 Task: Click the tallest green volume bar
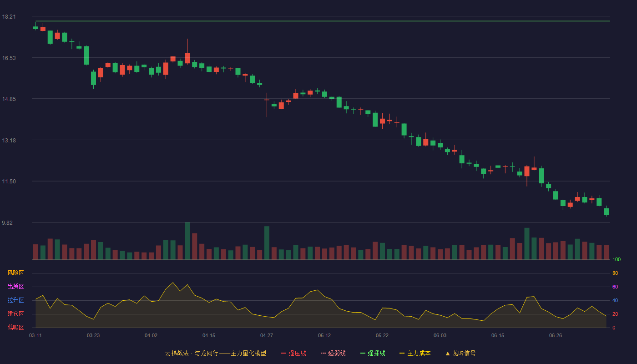pos(187,241)
